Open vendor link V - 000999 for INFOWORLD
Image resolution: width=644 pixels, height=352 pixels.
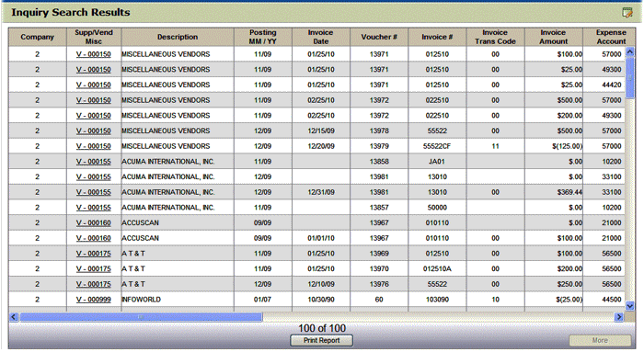point(94,300)
